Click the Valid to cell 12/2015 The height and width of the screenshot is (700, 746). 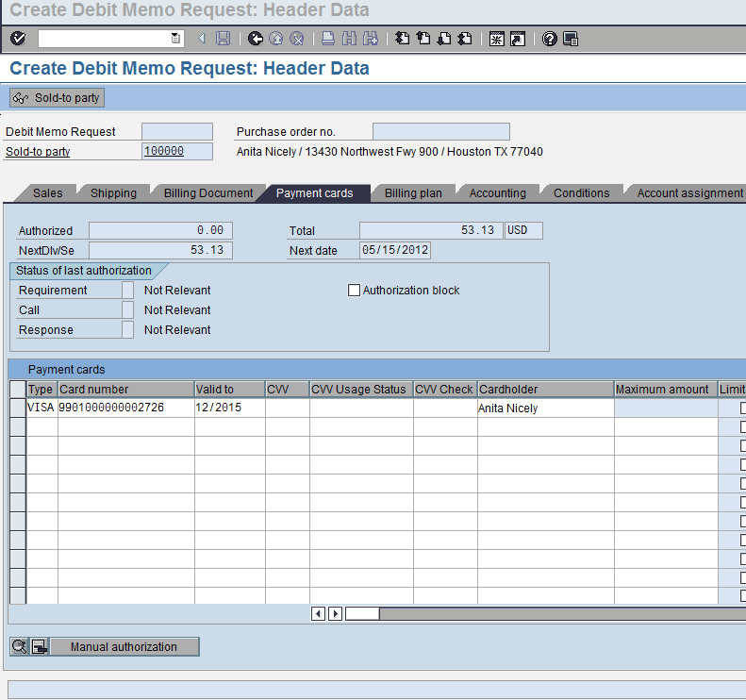230,408
